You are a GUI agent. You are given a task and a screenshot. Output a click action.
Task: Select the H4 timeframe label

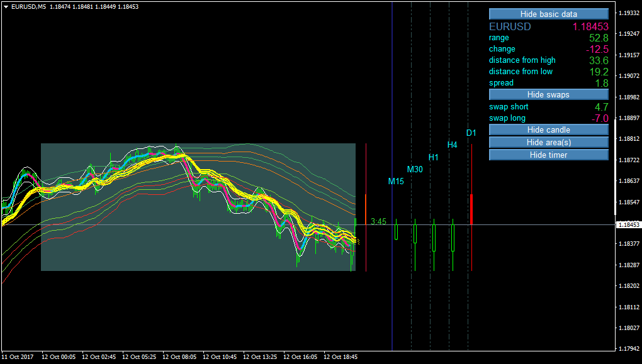(x=452, y=145)
